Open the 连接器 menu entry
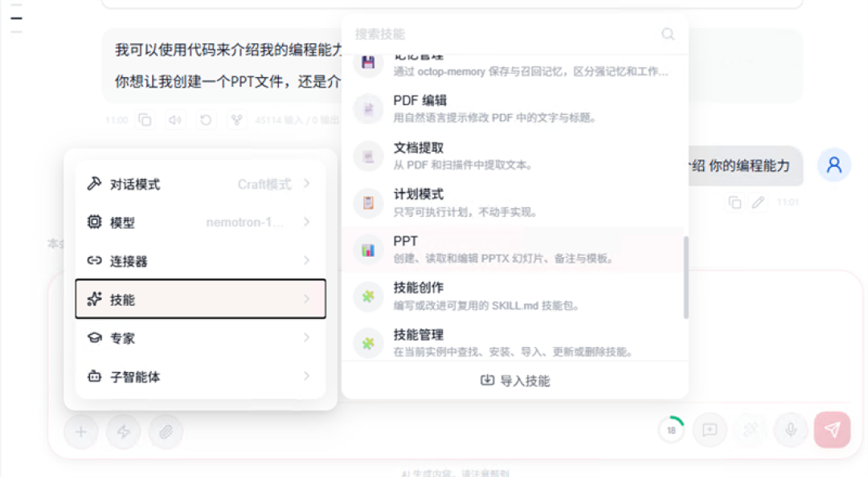 point(200,261)
